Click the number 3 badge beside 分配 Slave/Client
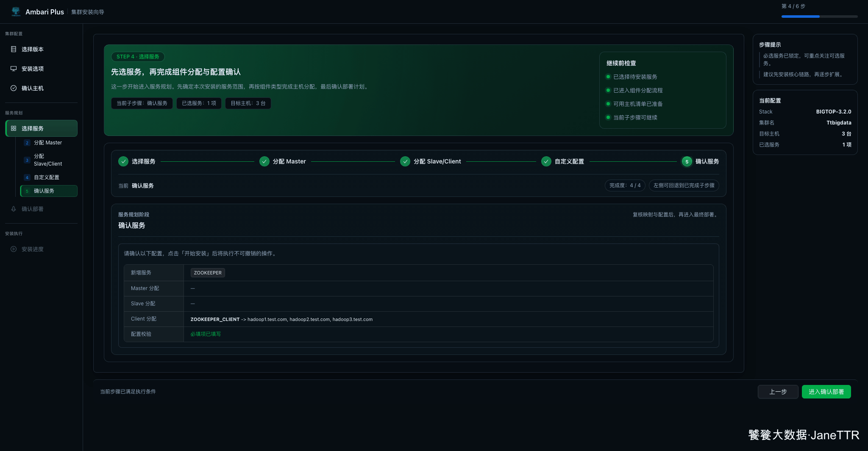Viewport: 868px width, 451px height. 27,160
